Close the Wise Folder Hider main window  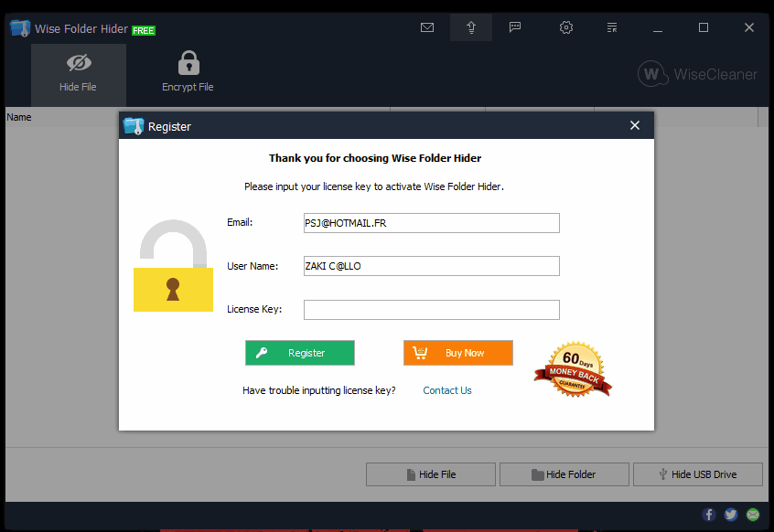coord(748,27)
